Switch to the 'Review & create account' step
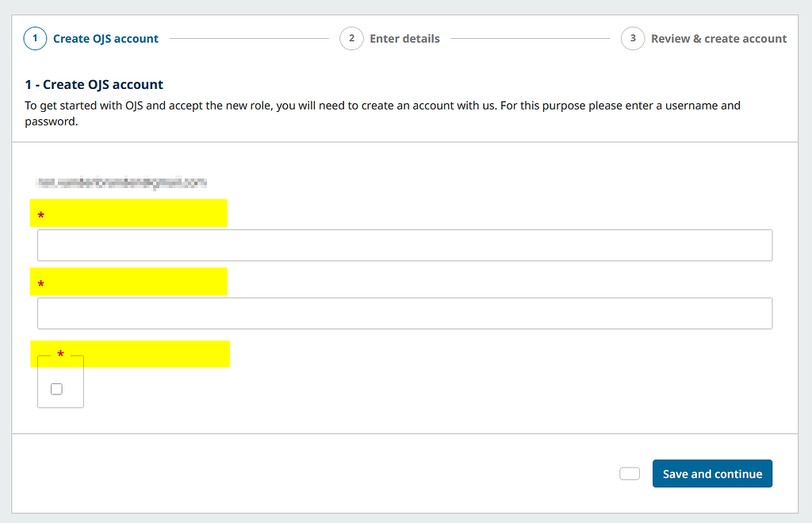 click(718, 38)
